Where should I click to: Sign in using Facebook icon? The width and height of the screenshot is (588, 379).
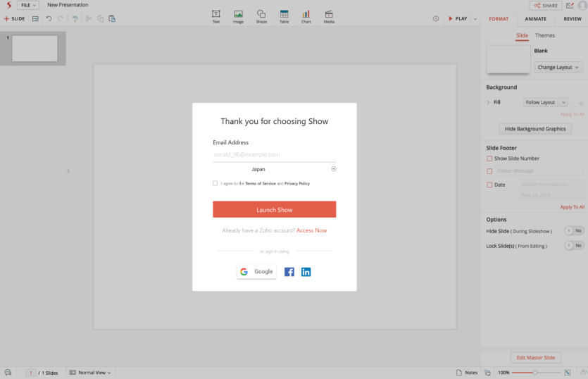coord(289,272)
